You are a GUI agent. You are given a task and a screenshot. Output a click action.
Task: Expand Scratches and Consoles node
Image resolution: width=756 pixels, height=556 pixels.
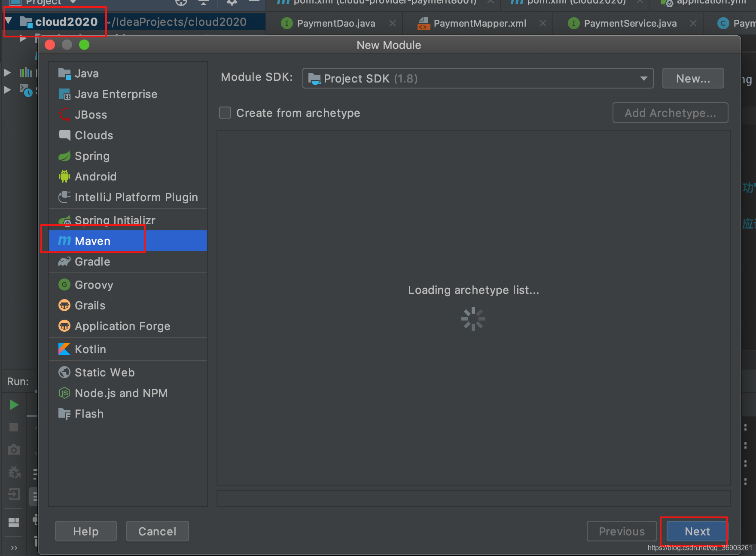pyautogui.click(x=7, y=90)
